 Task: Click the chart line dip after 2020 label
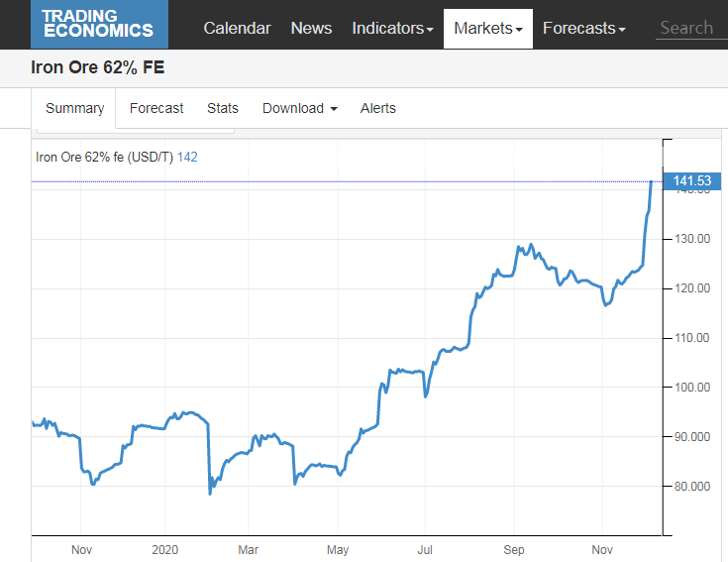click(210, 493)
